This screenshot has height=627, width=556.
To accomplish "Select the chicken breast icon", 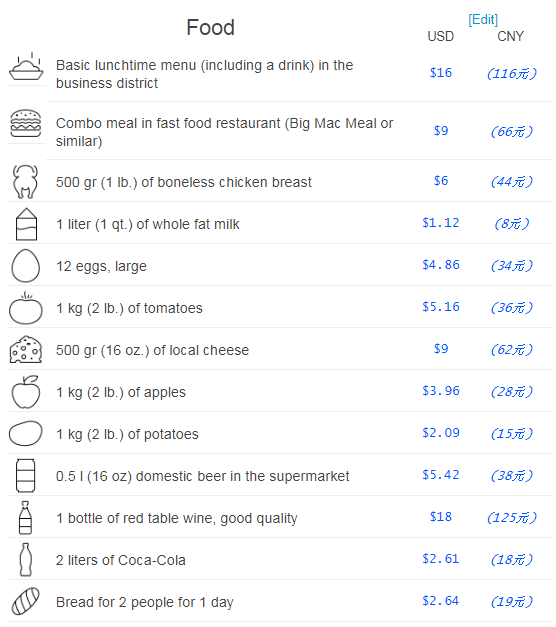I will 26,182.
